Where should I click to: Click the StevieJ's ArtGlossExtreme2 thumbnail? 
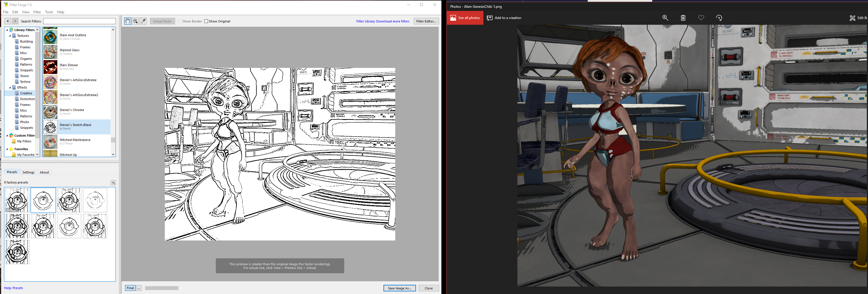[x=50, y=97]
